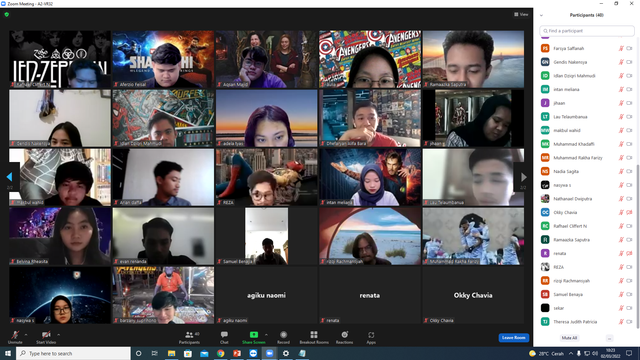Screen dimensions: 640x360
Task: Toggle camera icon for Lau Telaumbanua
Action: point(629,117)
